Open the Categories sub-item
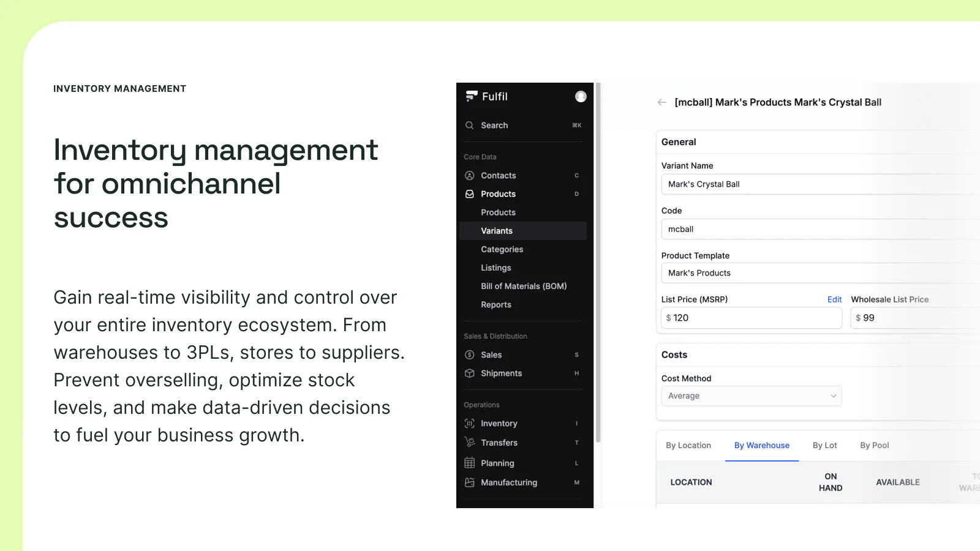Viewport: 980px width, 551px height. coord(502,249)
